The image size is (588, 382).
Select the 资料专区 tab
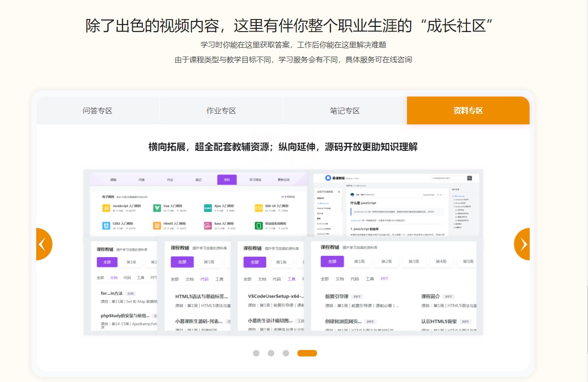[468, 110]
